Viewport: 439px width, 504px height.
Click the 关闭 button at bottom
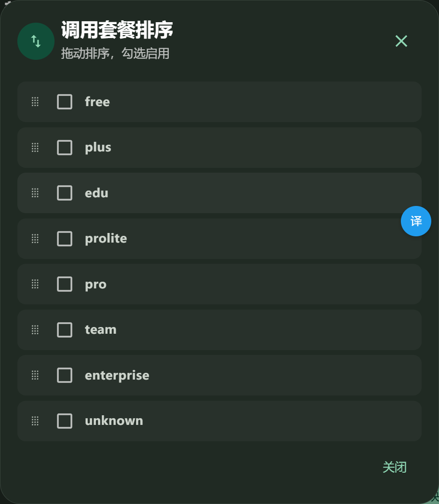click(395, 467)
